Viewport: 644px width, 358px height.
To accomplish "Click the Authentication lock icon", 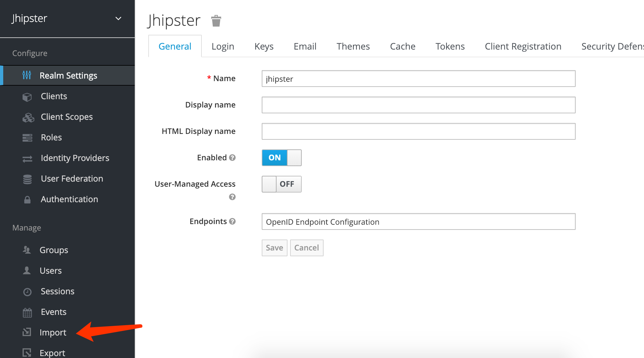I will (27, 200).
